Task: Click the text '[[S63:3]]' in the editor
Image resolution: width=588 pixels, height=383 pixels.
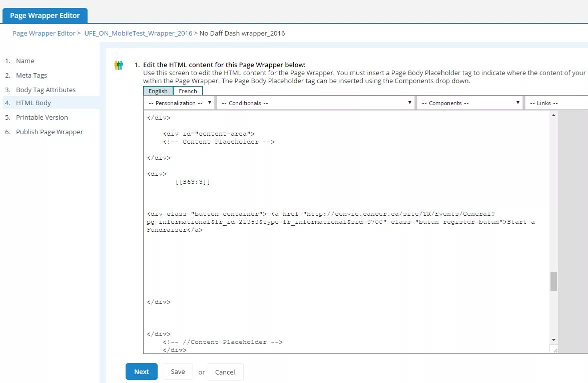Action: pos(193,182)
